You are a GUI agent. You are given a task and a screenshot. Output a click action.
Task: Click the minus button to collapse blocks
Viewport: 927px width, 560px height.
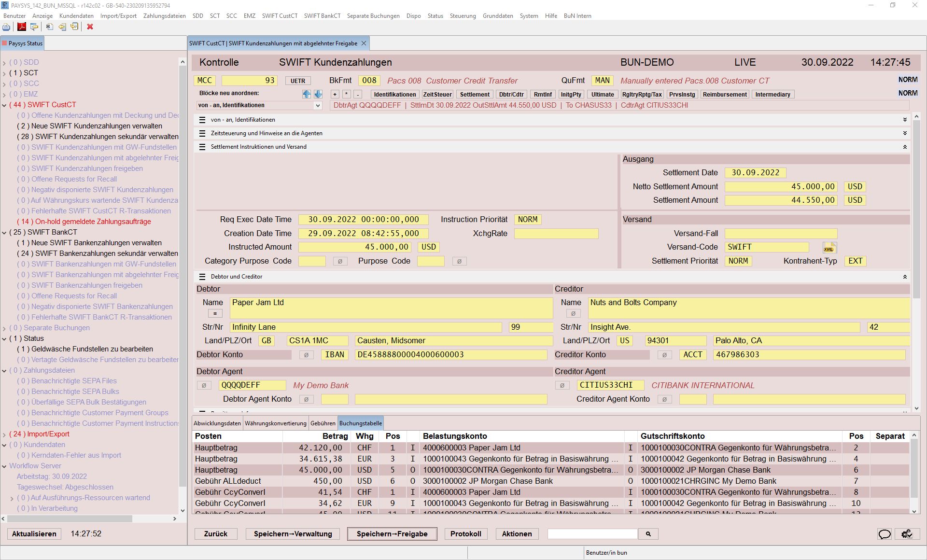pos(358,95)
